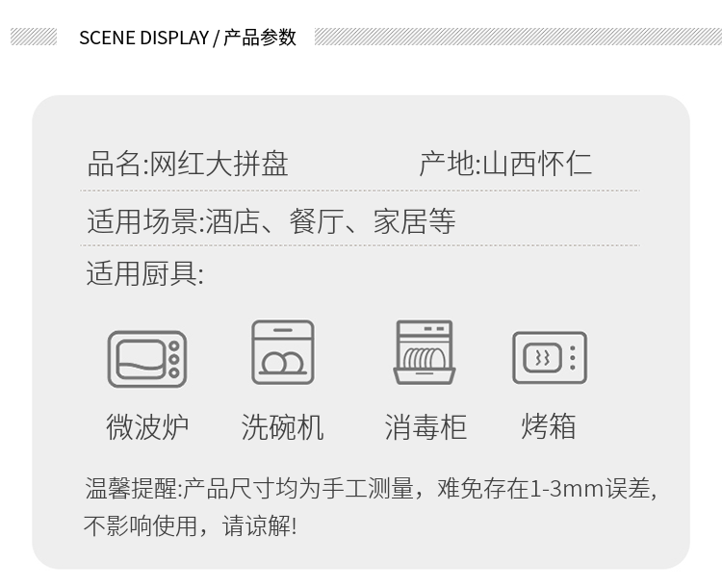Select the dishwasher icon

[x=283, y=352]
